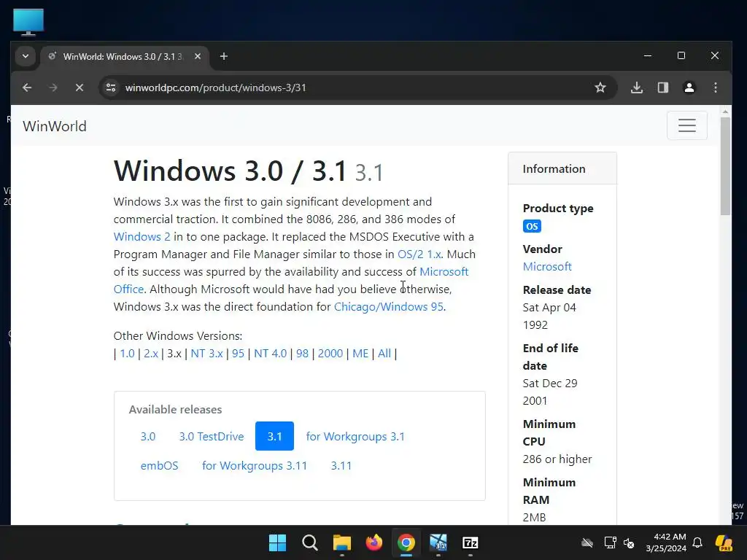
Task: Choose the for Workgroups 3.1 release
Action: tap(355, 436)
